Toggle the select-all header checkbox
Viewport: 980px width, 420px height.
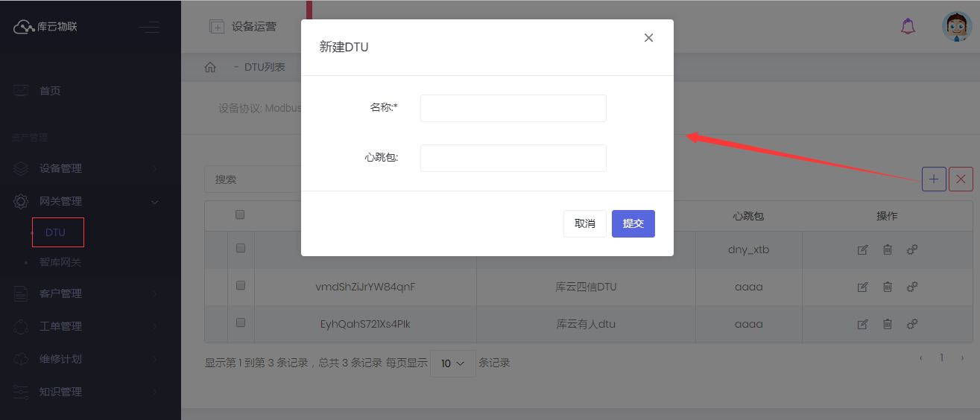coord(240,215)
